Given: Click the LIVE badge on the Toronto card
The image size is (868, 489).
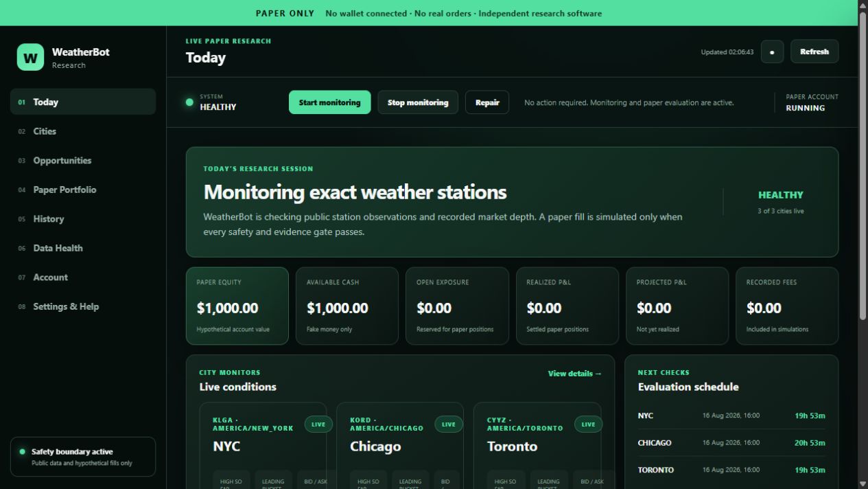Looking at the screenshot, I should (589, 424).
